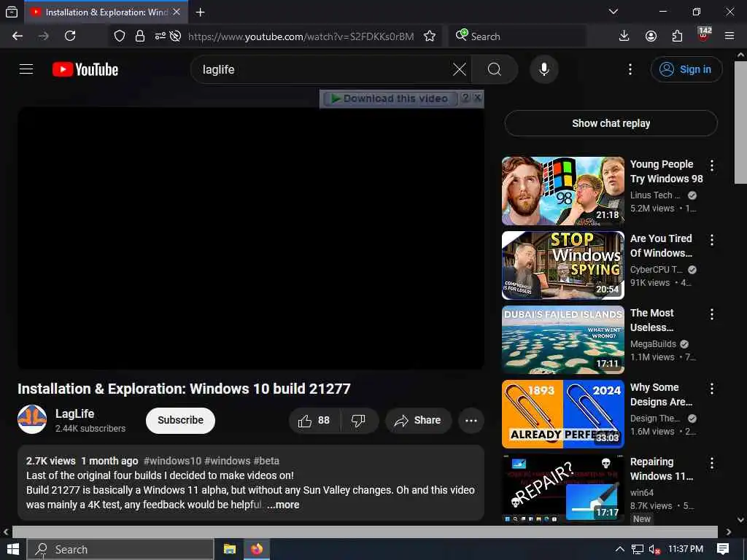747x560 pixels.
Task: Bookmark this page with star
Action: pyautogui.click(x=430, y=36)
